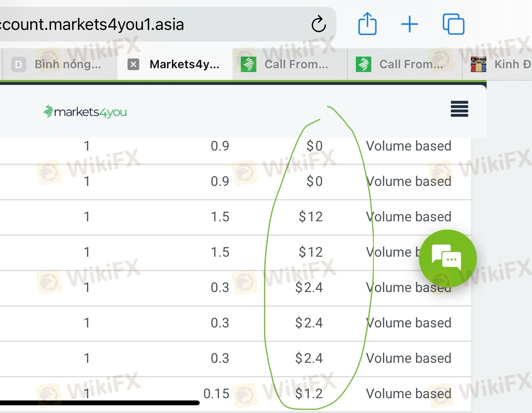Switch to the second Call From tab
Viewport: 532px width, 413px height.
(404, 64)
